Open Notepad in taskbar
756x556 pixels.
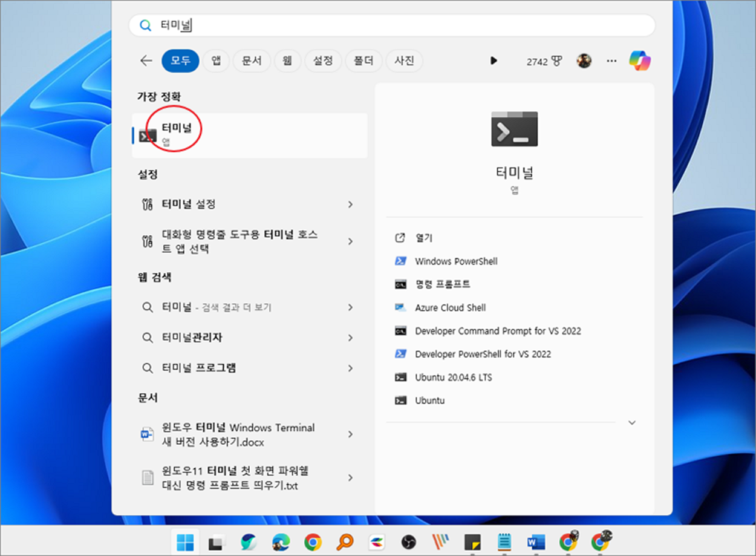(x=504, y=542)
